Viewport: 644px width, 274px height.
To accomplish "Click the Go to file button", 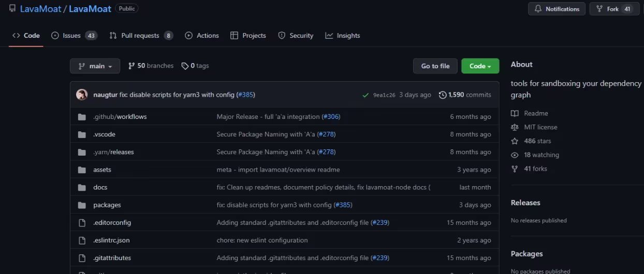I will (435, 66).
